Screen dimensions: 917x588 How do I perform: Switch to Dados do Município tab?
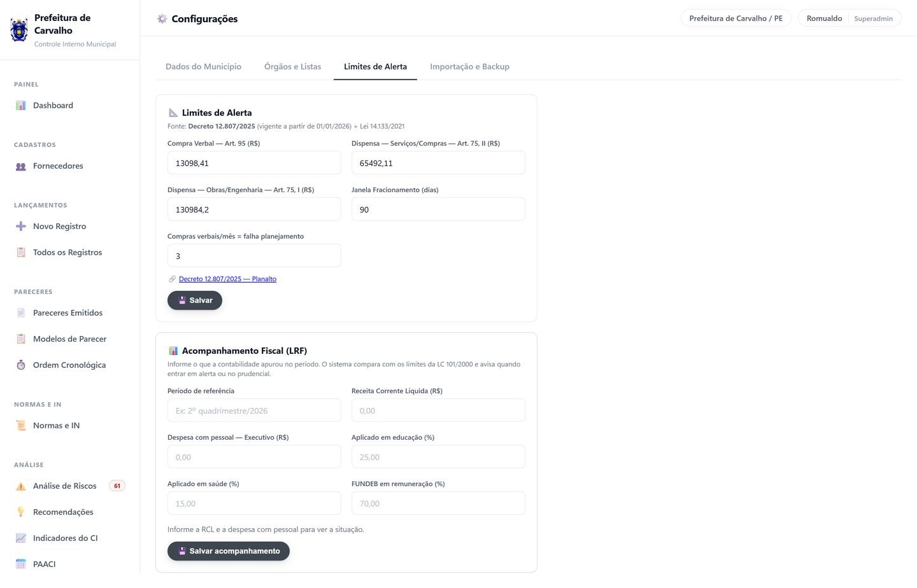click(203, 67)
